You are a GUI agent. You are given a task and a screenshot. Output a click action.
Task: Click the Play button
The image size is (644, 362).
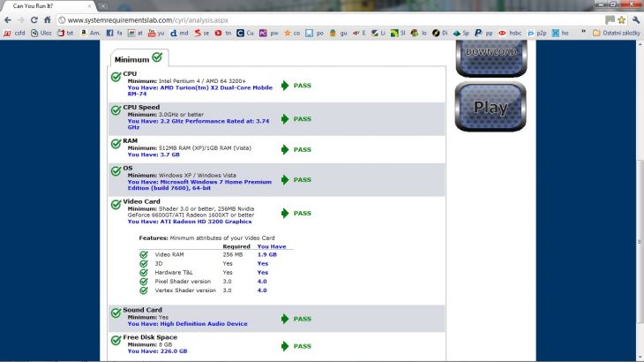(490, 107)
